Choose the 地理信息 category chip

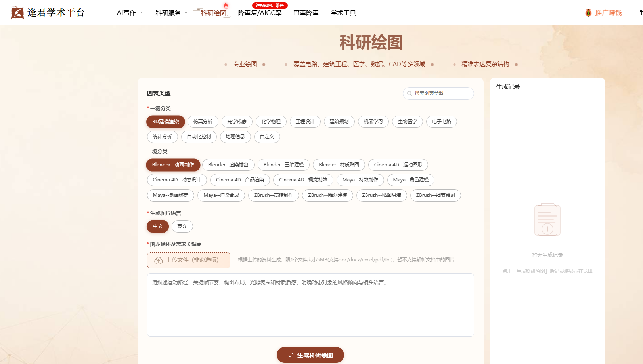(235, 137)
